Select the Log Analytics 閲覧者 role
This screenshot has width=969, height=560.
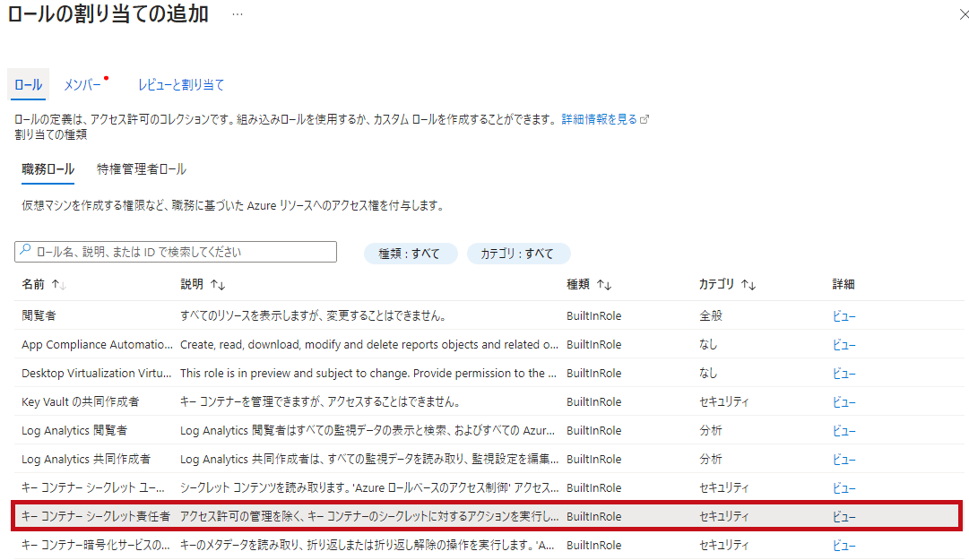pyautogui.click(x=74, y=430)
